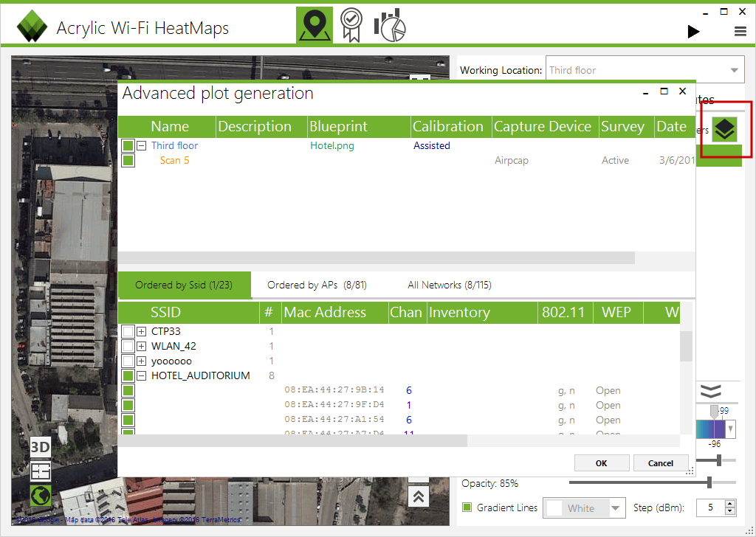The height and width of the screenshot is (537, 756).
Task: Expand the WLAN_42 network node
Action: 141,346
